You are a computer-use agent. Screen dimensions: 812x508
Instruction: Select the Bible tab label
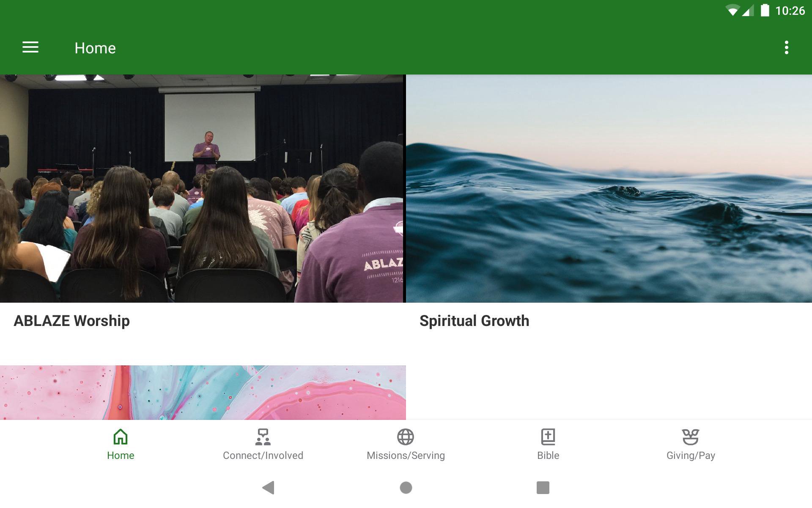(548, 456)
